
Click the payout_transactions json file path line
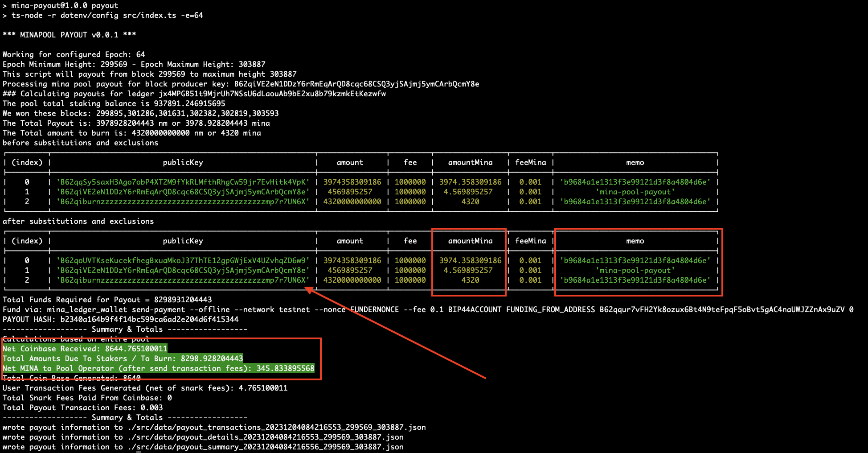coord(214,427)
